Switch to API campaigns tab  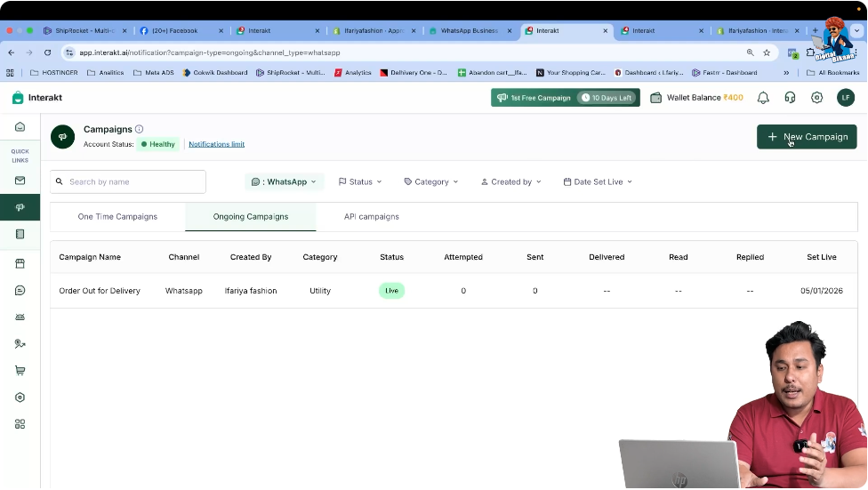pos(372,216)
